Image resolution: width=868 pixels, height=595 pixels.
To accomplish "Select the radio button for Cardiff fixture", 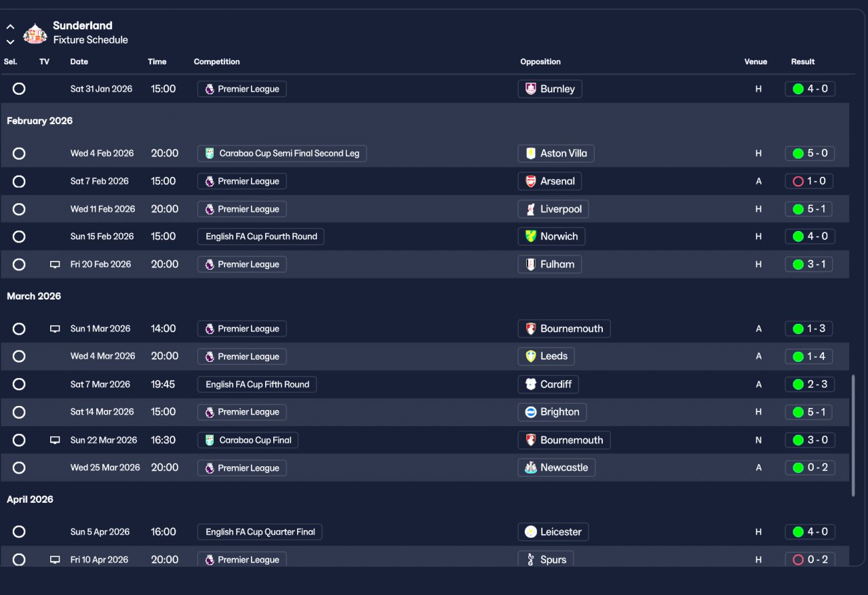I will (x=19, y=384).
